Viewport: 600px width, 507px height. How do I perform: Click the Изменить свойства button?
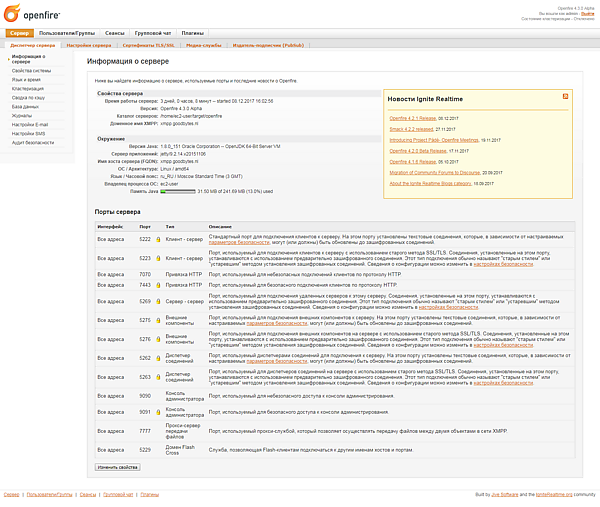(x=117, y=467)
